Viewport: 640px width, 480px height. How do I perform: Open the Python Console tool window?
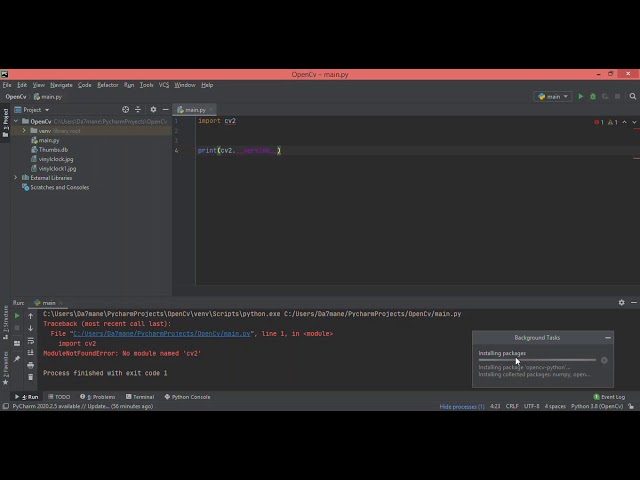[187, 397]
